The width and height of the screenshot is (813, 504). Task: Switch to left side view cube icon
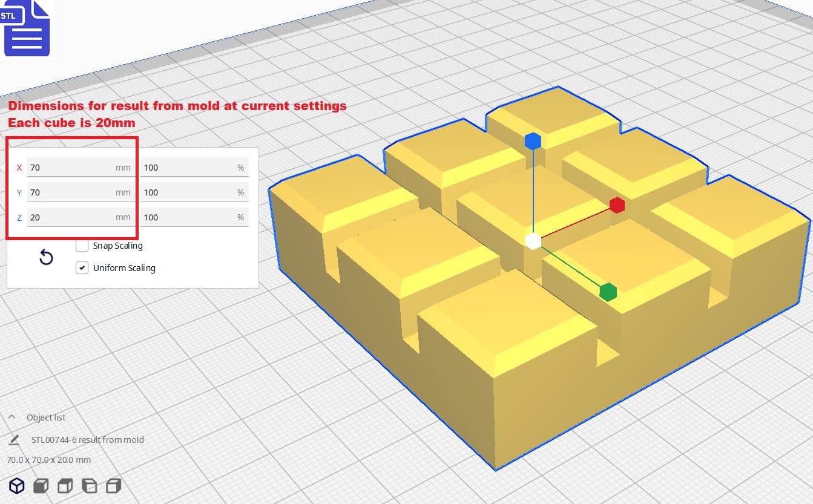tap(90, 485)
